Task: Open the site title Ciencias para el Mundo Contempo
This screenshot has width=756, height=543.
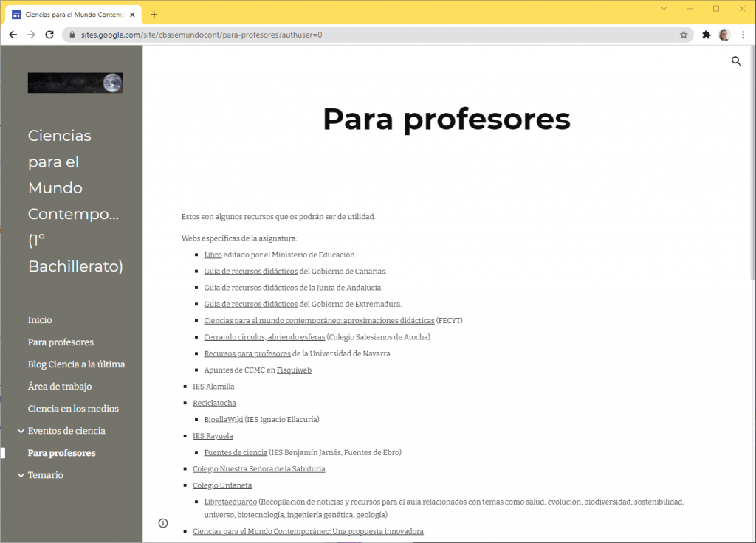Action: (76, 201)
